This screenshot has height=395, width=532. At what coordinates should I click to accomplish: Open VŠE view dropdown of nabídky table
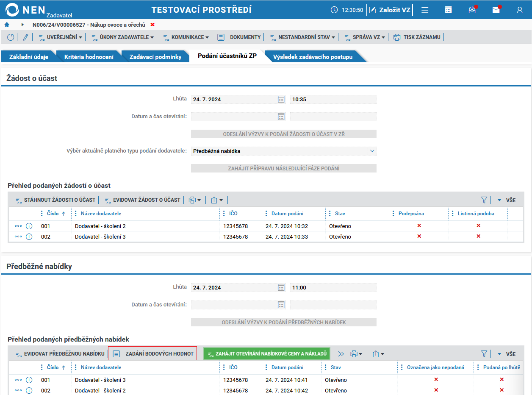click(507, 353)
